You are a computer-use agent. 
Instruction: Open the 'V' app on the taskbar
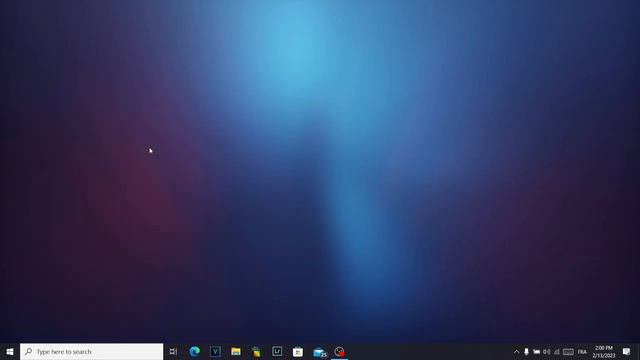(215, 351)
